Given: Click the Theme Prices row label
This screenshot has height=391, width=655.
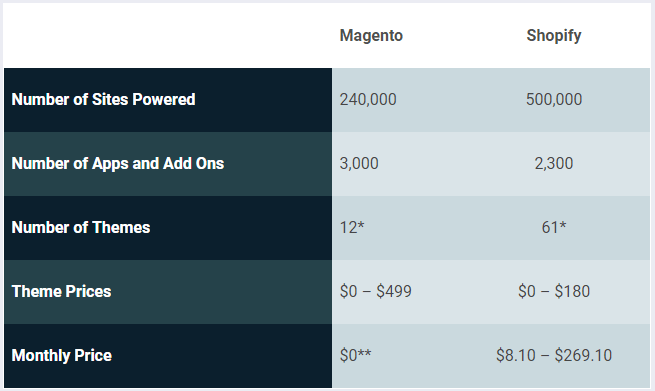Looking at the screenshot, I should [61, 291].
